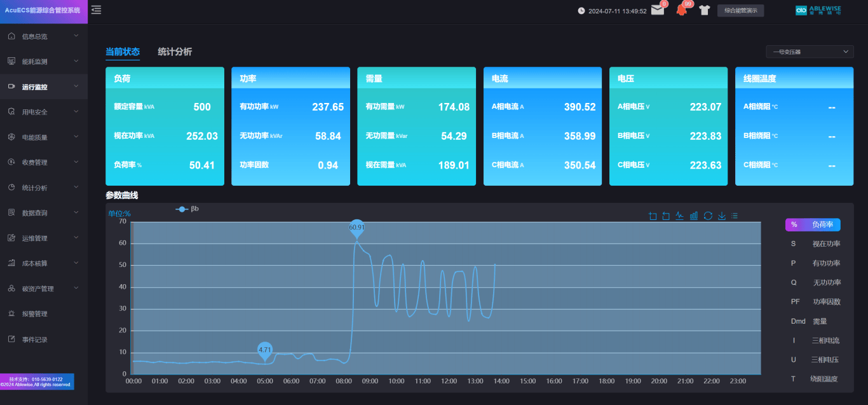Viewport: 868px width, 405px height.
Task: Click the 2024-07-11 clock display
Action: coord(613,11)
